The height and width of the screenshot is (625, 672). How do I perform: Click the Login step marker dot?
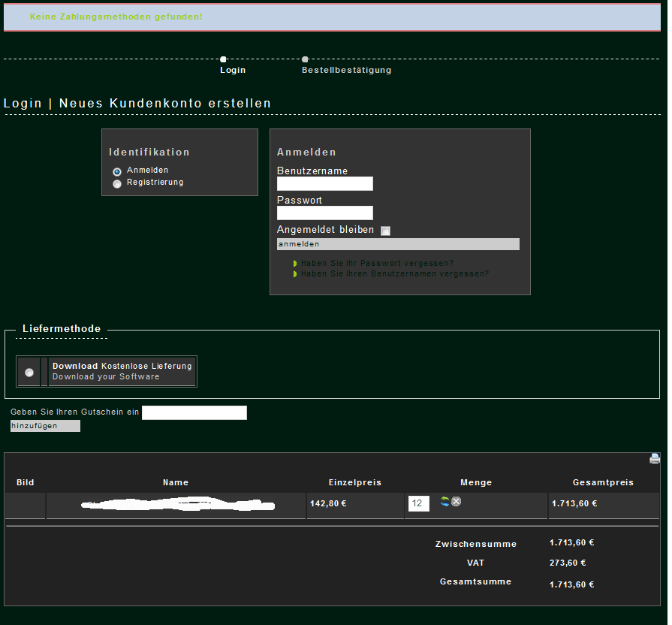point(223,59)
